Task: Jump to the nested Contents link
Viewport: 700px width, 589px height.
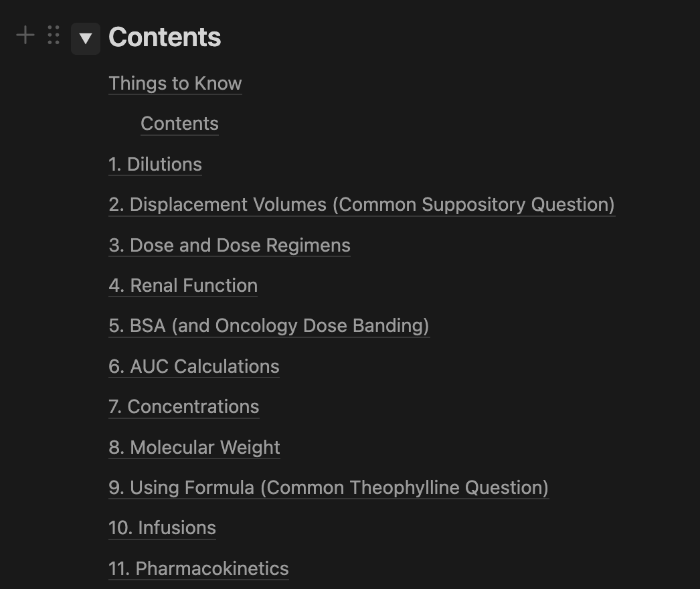Action: pos(179,124)
